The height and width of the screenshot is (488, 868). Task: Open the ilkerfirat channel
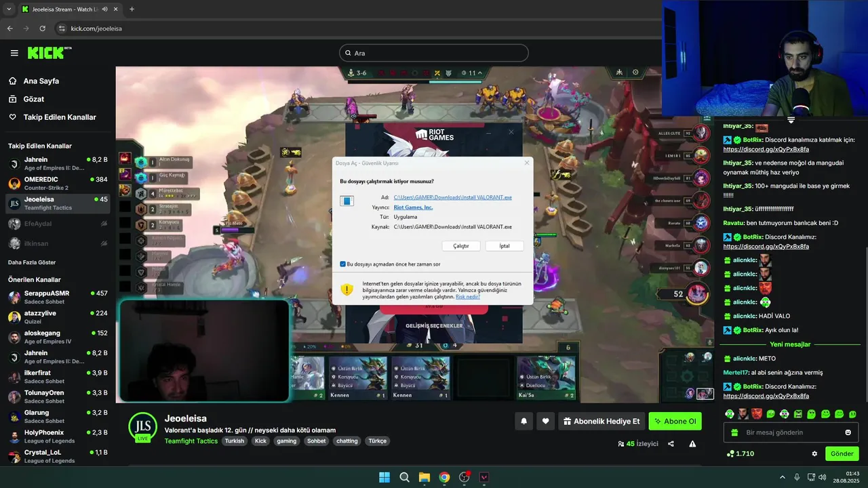coord(58,376)
